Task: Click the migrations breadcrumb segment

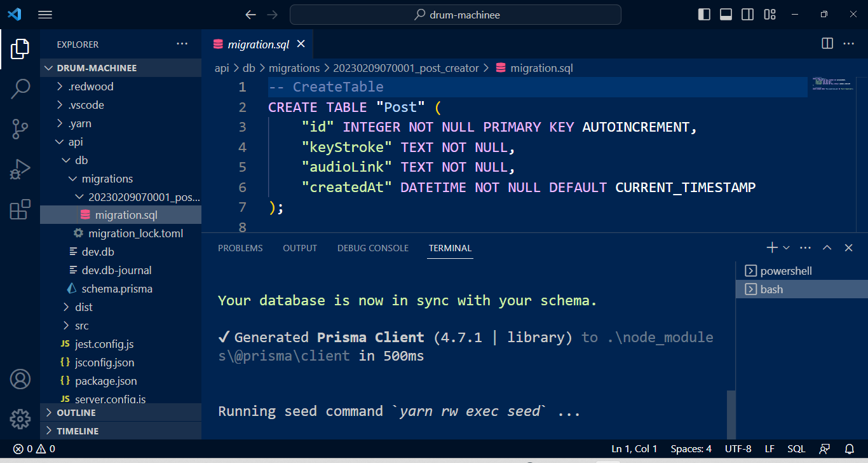Action: pos(294,68)
